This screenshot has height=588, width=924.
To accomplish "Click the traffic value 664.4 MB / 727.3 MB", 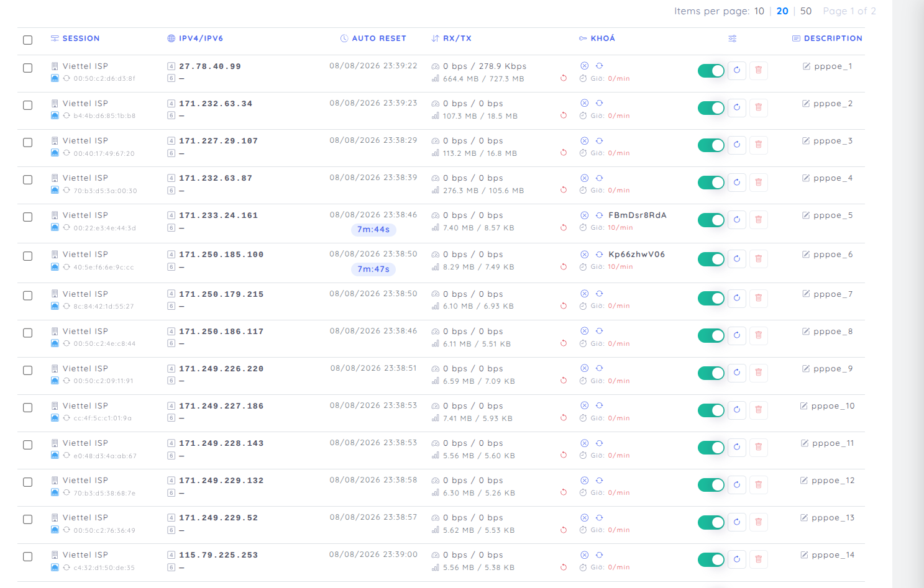I will coord(483,79).
